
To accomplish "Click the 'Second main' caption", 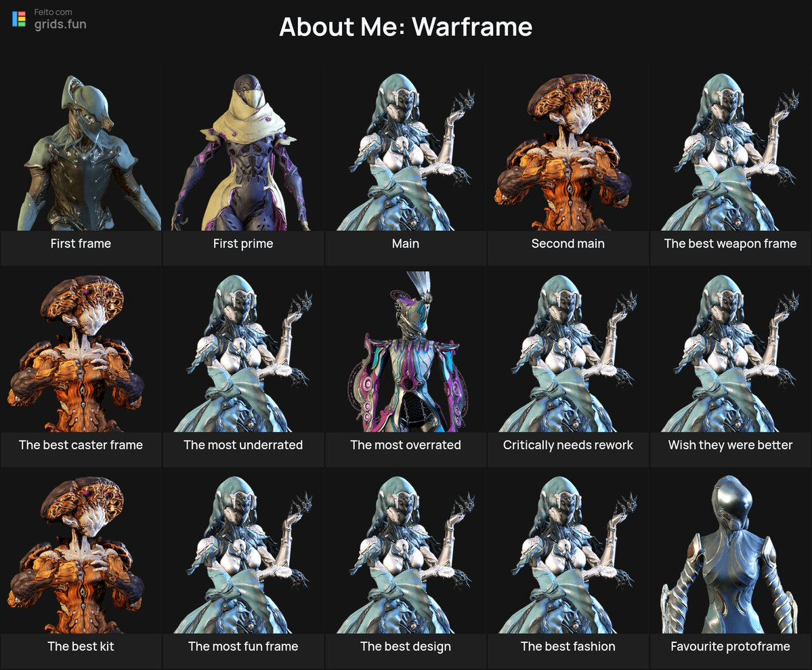I will coord(568,243).
